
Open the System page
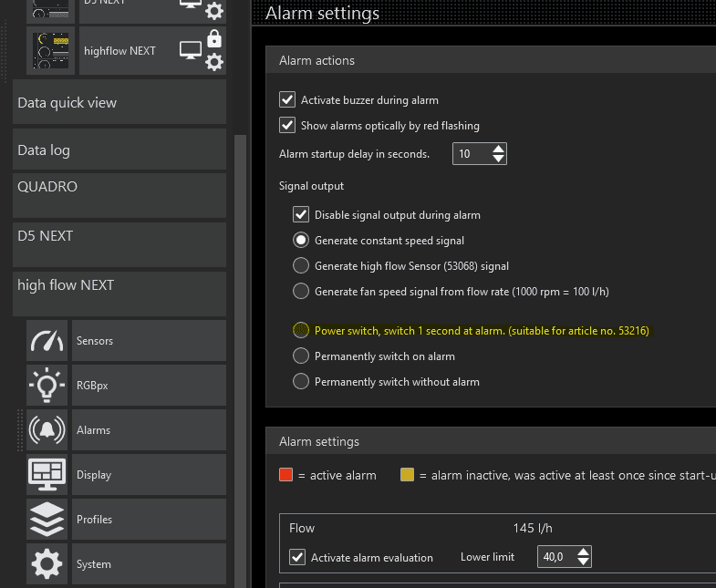pyautogui.click(x=149, y=564)
